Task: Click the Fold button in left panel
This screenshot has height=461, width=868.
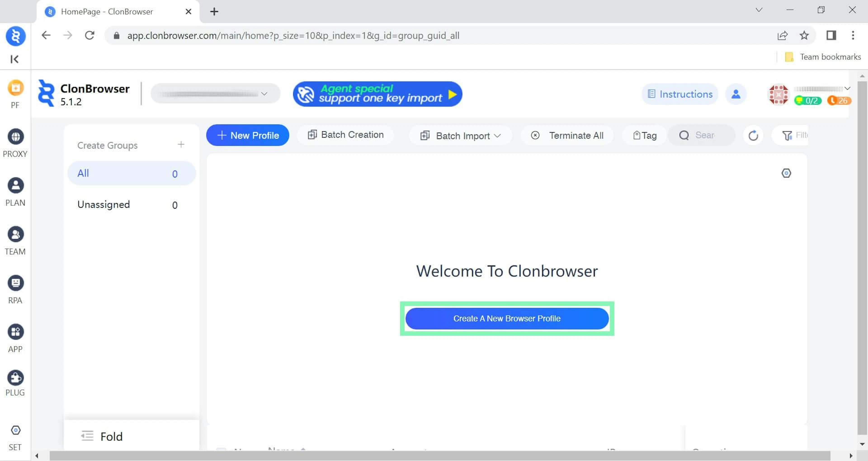Action: [x=102, y=436]
